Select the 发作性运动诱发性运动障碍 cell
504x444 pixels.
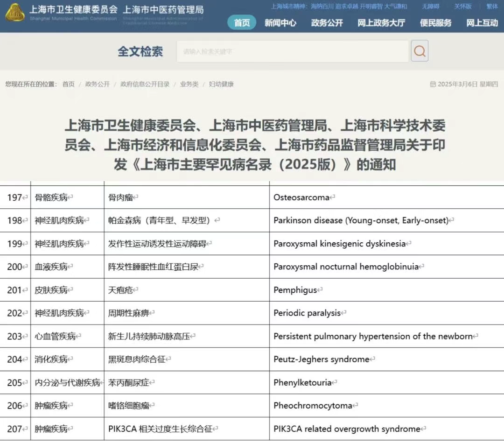point(187,244)
